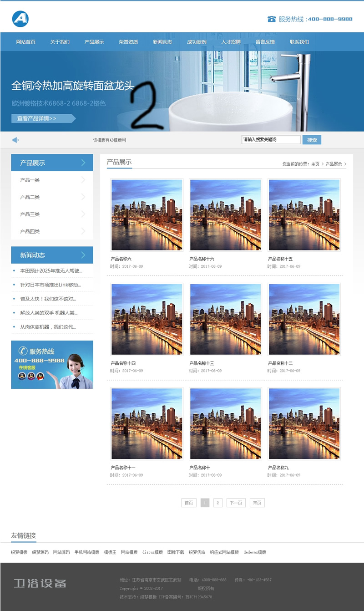The height and width of the screenshot is (611, 364).
Task: Open news link about 本田预计2025年
Action: click(x=51, y=270)
